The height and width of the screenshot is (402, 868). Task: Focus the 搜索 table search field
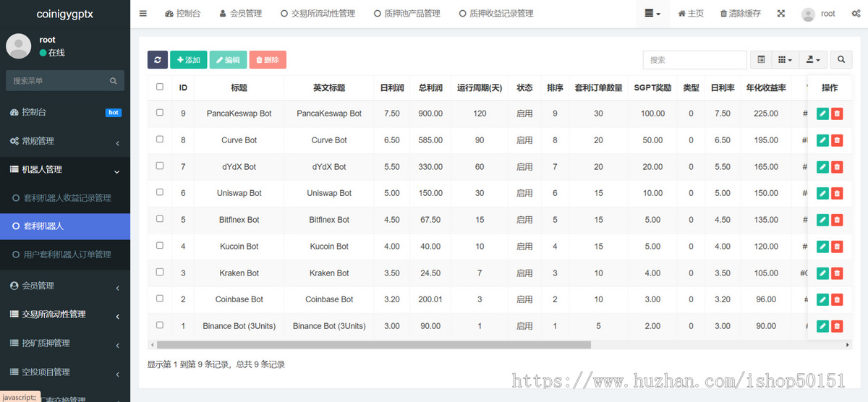[x=694, y=60]
